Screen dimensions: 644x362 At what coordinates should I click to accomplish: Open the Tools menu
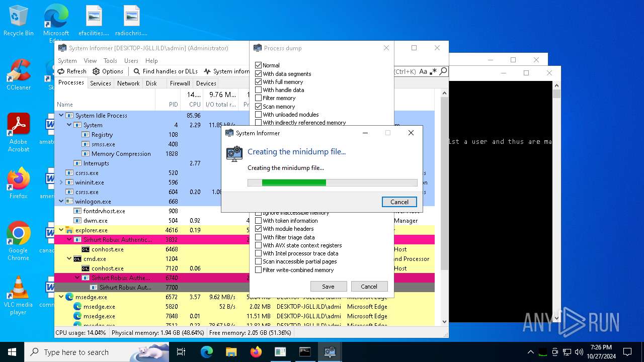[110, 60]
